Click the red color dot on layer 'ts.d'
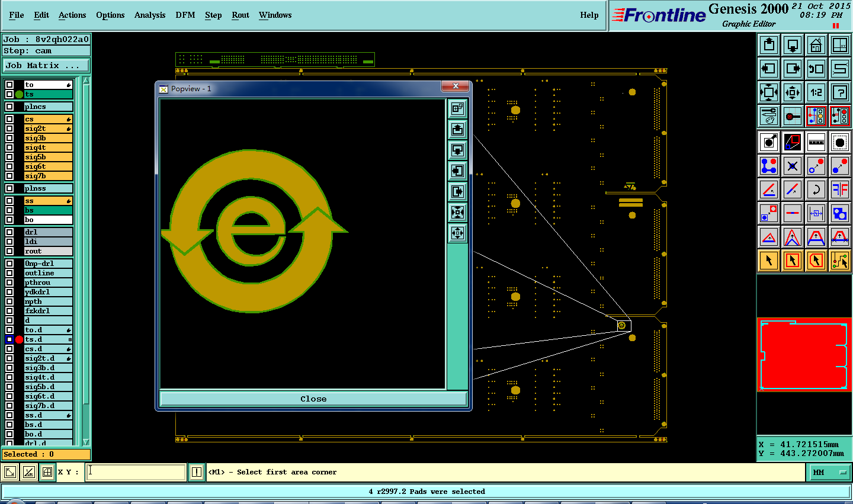This screenshot has width=853, height=504. tap(19, 339)
